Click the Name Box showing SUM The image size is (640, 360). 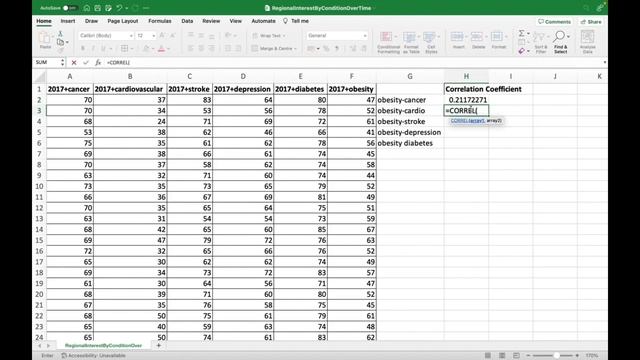(x=47, y=62)
